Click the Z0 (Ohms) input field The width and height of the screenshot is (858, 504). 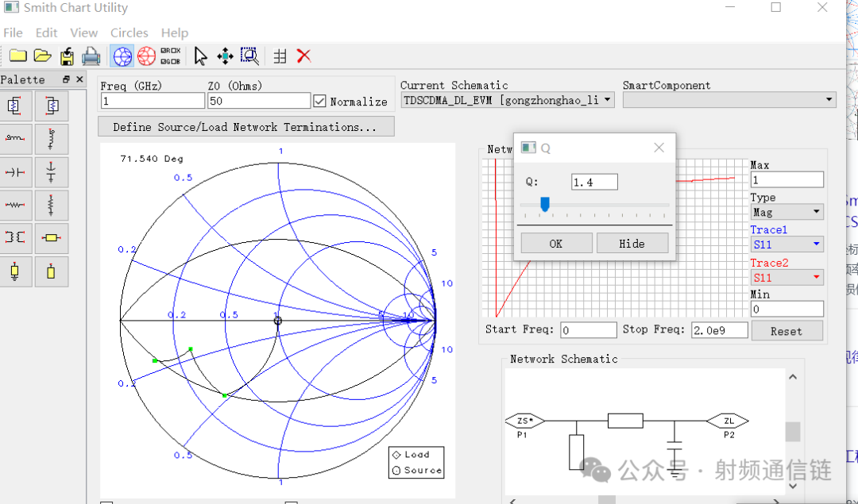click(259, 101)
